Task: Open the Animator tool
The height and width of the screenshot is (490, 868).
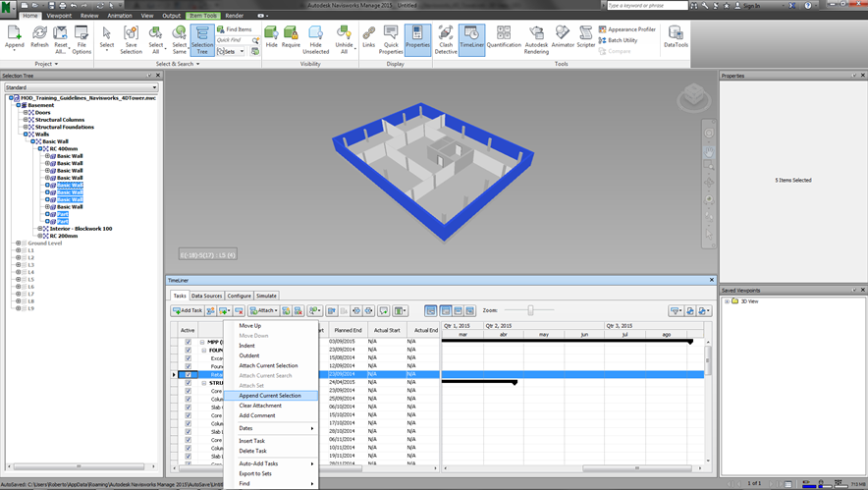Action: pos(563,37)
